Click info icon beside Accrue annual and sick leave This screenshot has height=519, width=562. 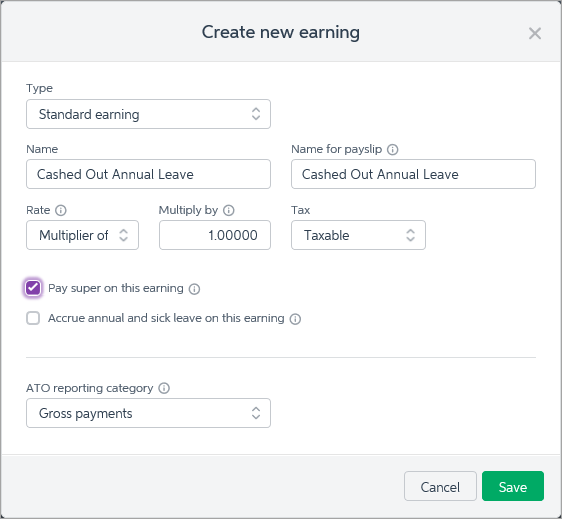click(295, 319)
